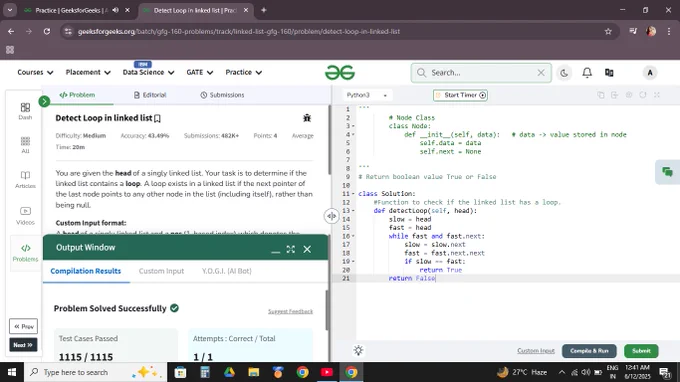
Task: Expand the GATE menu
Action: (x=199, y=72)
